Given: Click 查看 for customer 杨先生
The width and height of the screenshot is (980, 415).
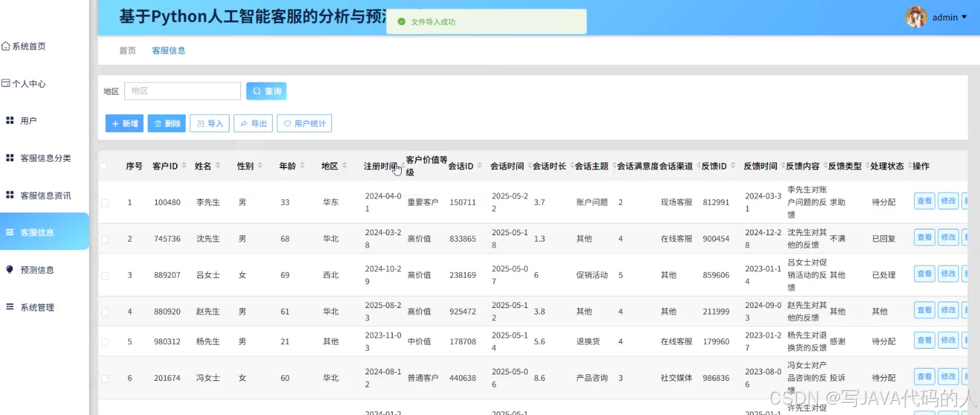Looking at the screenshot, I should coord(925,340).
